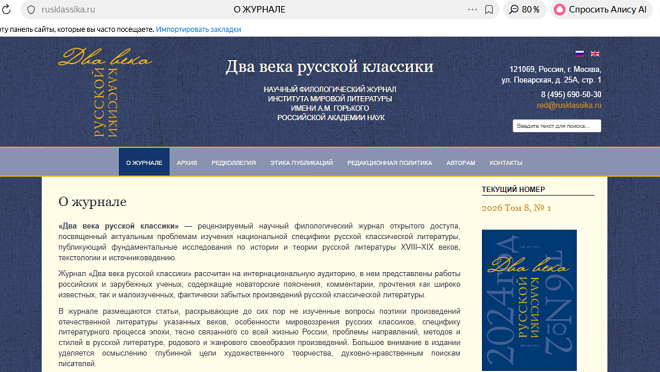The image size is (660, 372).
Task: Open the РЕДАКЦИОННАЯ ПОЛИТИКА menu item
Action: point(389,162)
